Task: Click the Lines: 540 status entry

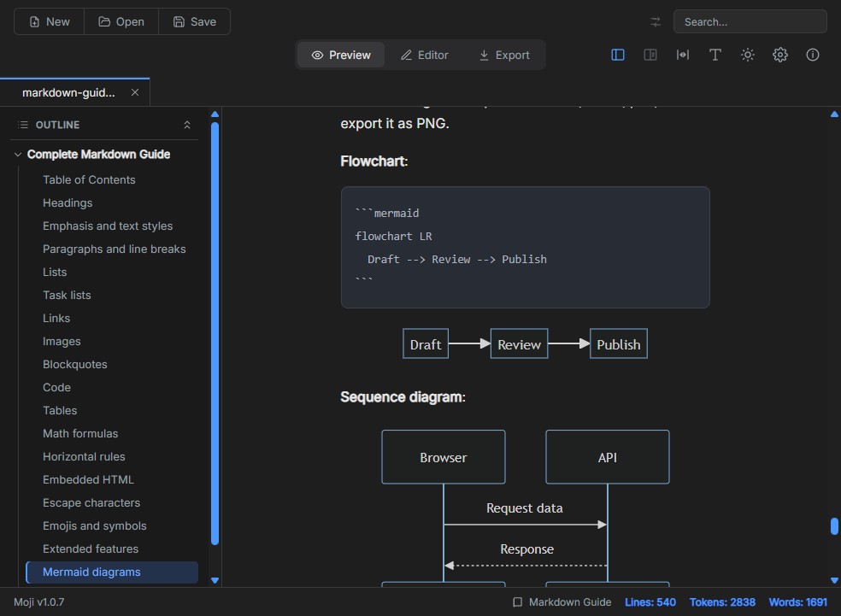Action: click(650, 602)
